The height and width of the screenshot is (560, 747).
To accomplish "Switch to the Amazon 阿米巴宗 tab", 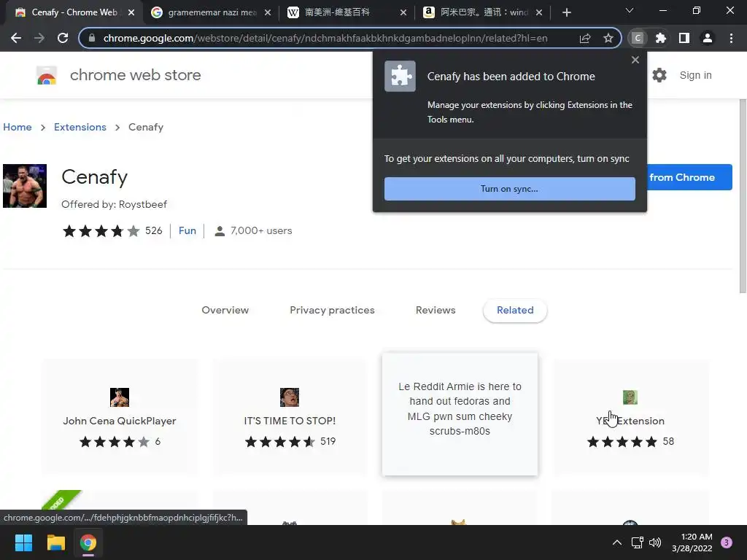I will point(483,12).
